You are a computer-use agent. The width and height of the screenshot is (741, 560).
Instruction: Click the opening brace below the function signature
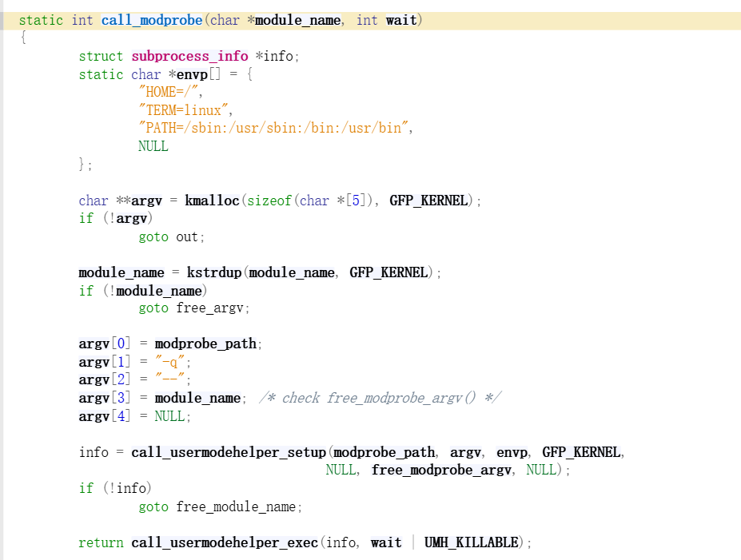(23, 38)
